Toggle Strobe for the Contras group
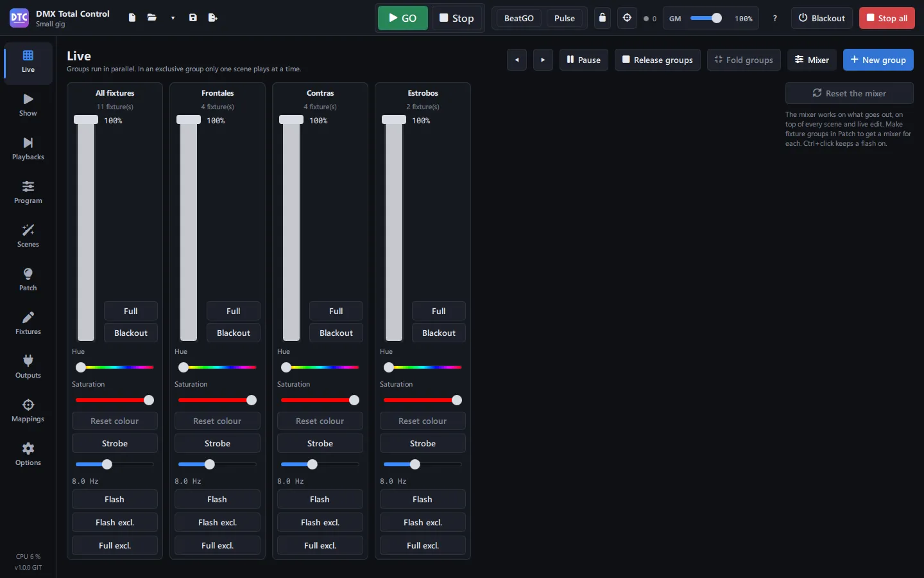The width and height of the screenshot is (924, 578). point(320,443)
